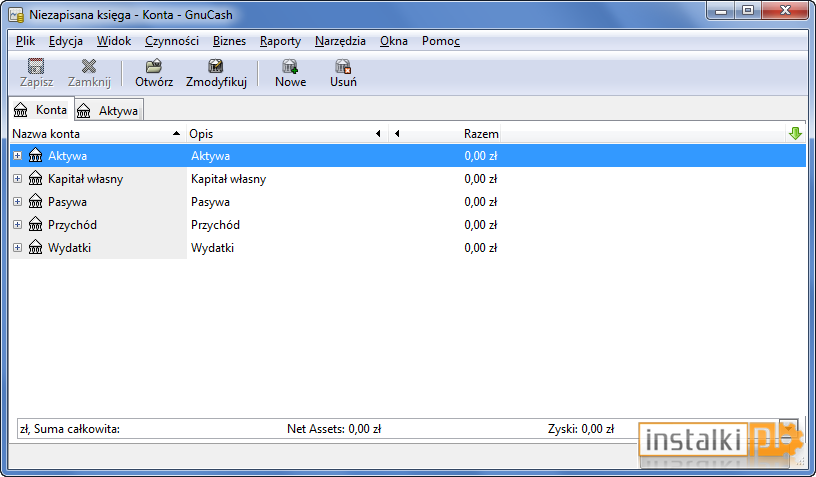Switch to the Aktywa tab
816x477 pixels.
108,111
